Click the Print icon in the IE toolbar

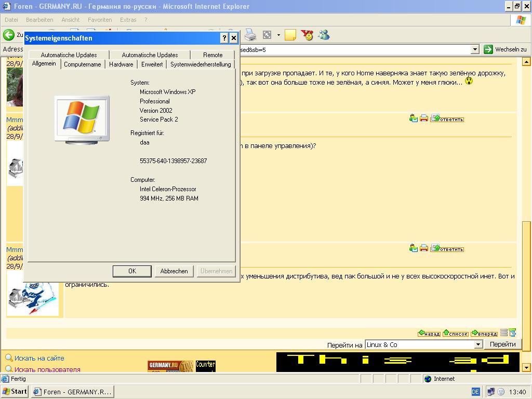250,35
